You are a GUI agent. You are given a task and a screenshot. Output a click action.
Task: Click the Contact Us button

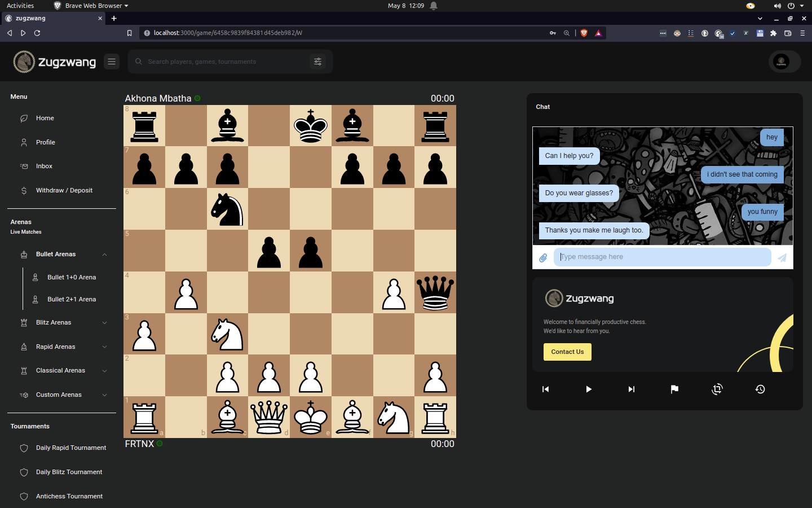(x=567, y=352)
